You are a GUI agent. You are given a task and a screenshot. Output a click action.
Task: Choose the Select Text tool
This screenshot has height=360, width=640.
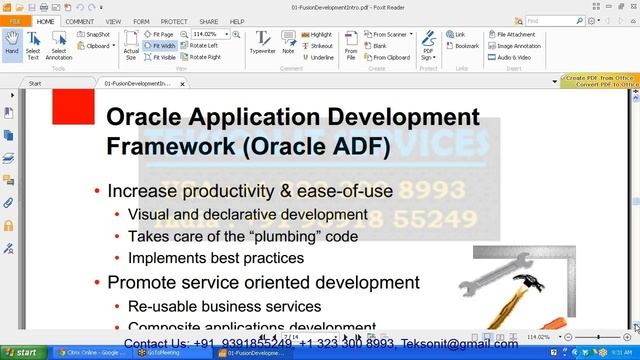[x=33, y=46]
